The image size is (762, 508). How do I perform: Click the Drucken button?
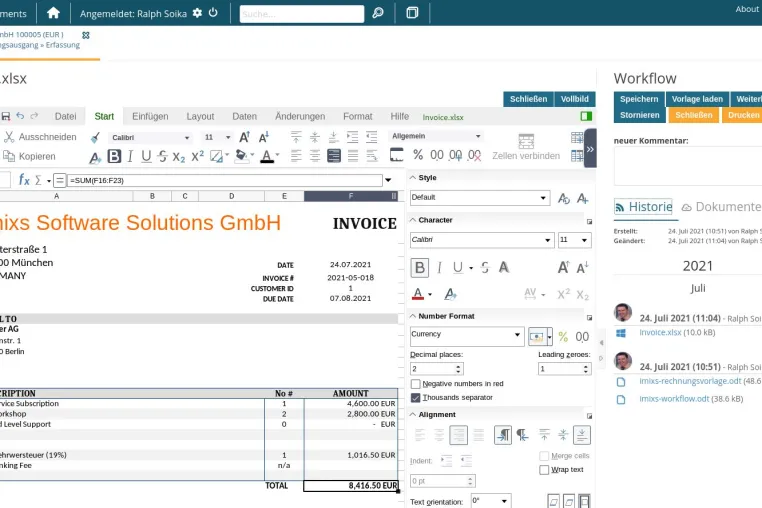tap(744, 115)
